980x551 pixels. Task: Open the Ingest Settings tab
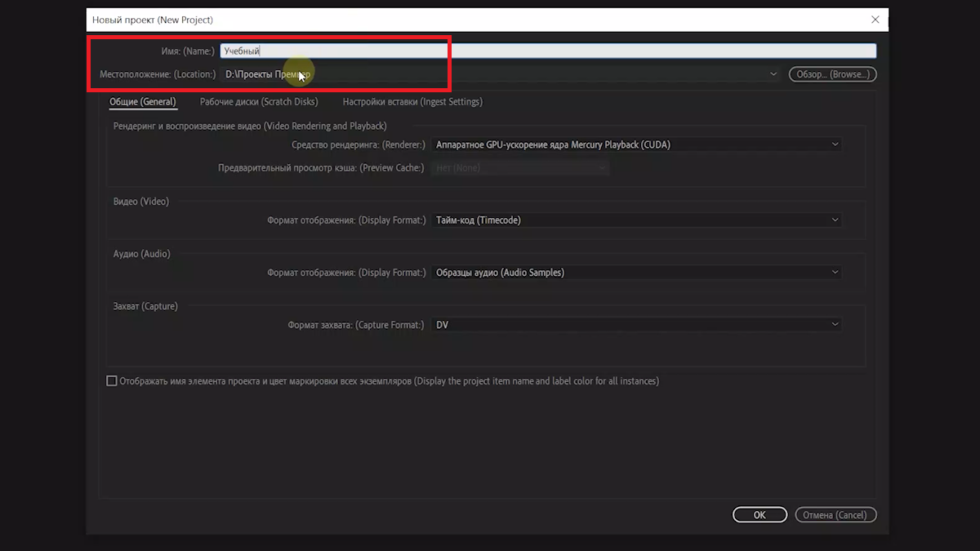412,102
